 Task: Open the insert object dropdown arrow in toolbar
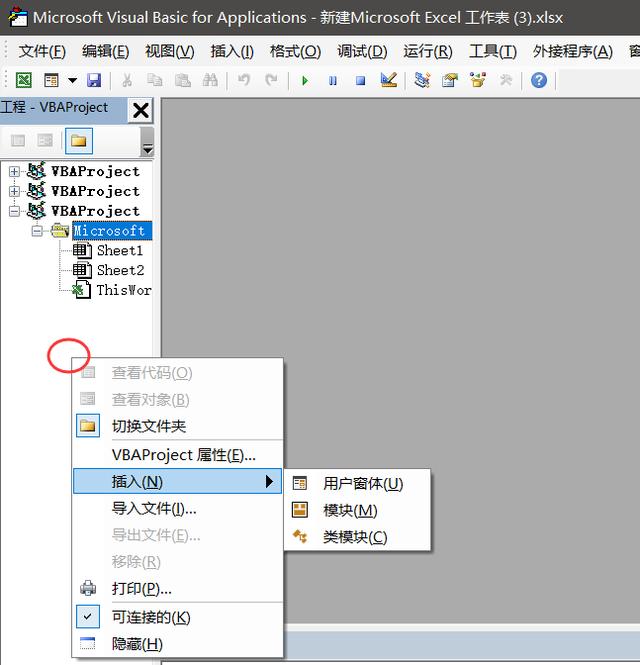[73, 80]
